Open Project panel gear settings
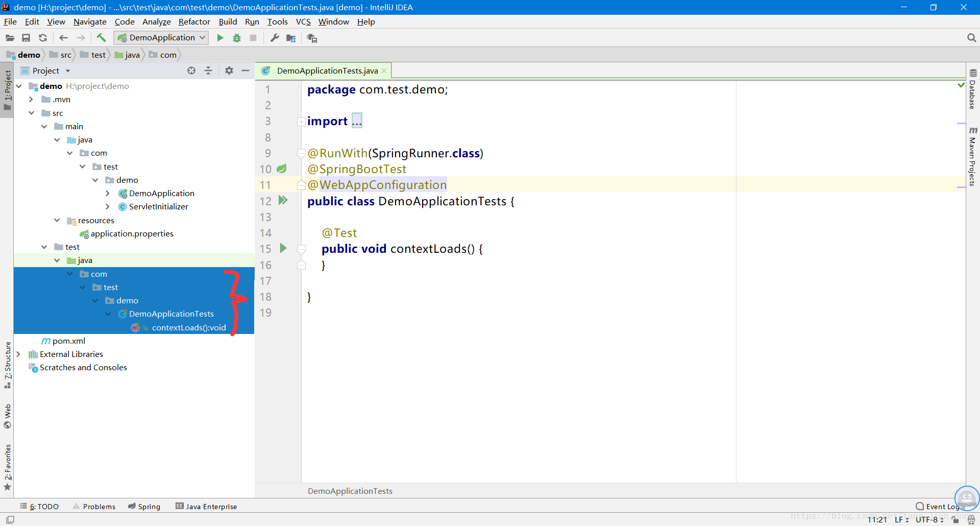Viewport: 980px width, 526px height. click(229, 70)
